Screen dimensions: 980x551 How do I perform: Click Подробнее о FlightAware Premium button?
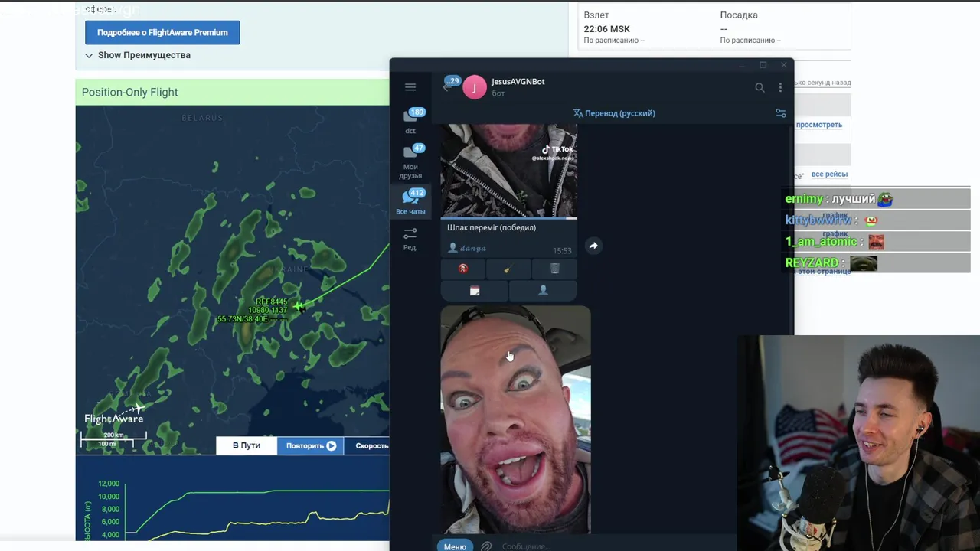point(162,32)
